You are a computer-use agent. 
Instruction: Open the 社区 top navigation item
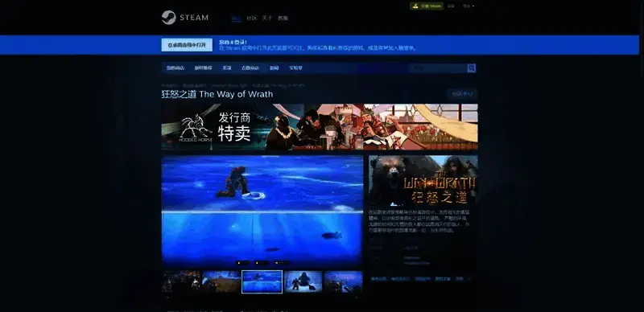click(x=251, y=18)
